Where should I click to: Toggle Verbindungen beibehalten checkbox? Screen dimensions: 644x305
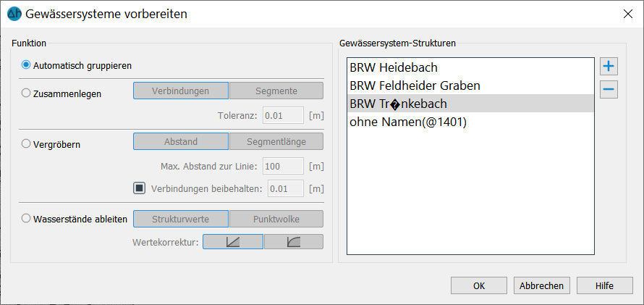(139, 188)
